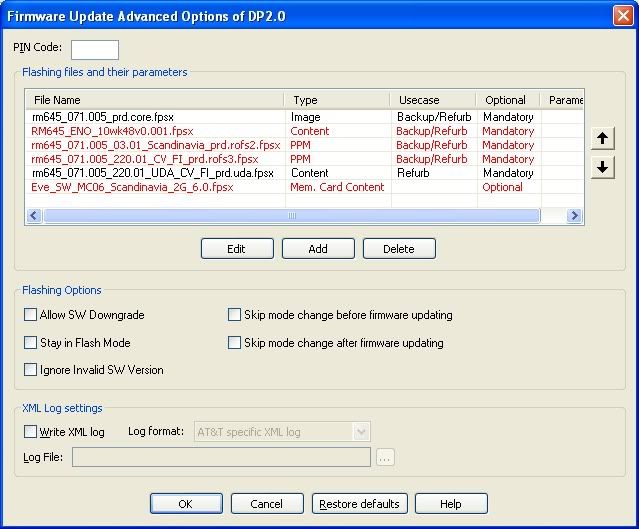639x529 pixels.
Task: Tick Skip mode change after firmware updating
Action: 235,343
